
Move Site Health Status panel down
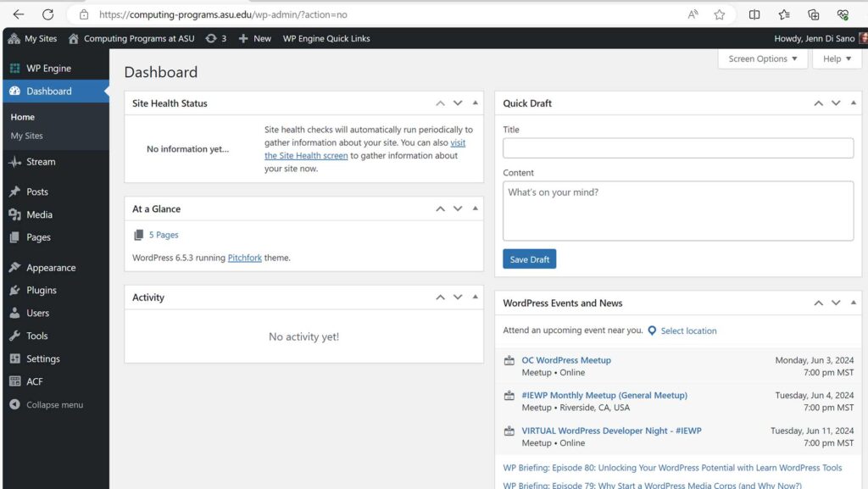pos(458,103)
